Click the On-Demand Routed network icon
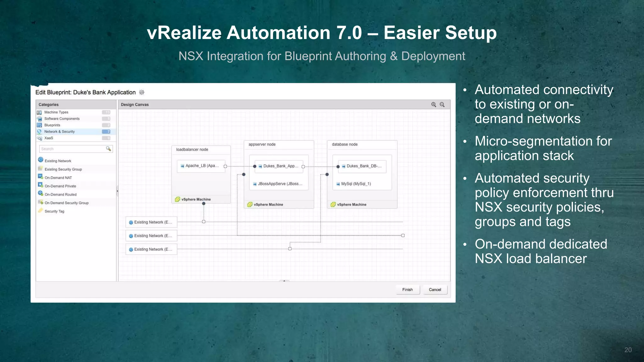 click(x=41, y=193)
